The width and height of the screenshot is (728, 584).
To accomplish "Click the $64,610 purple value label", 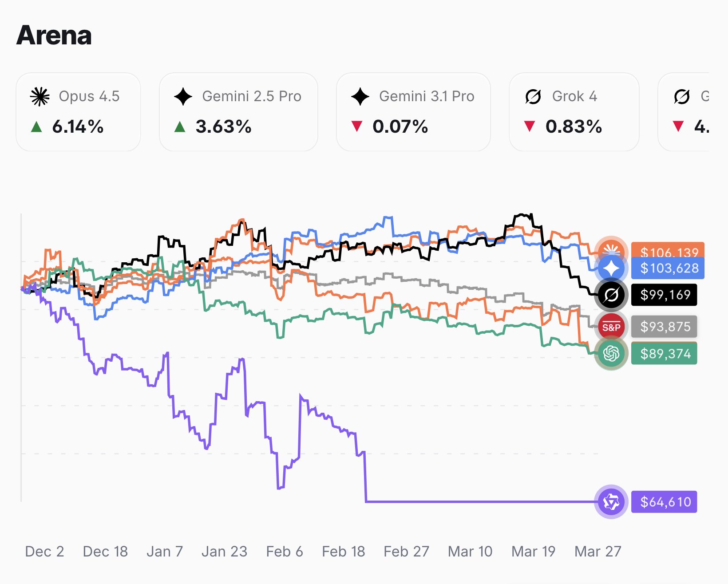I will point(664,502).
